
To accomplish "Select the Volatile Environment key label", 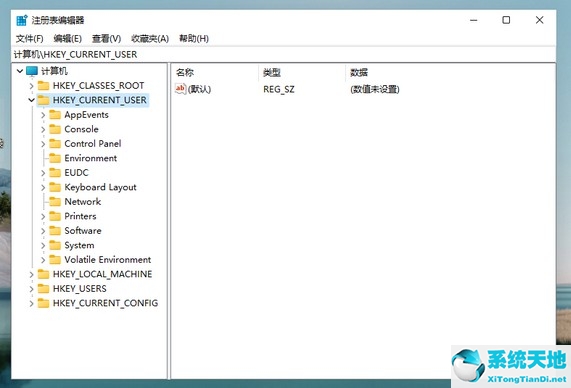I will point(108,260).
